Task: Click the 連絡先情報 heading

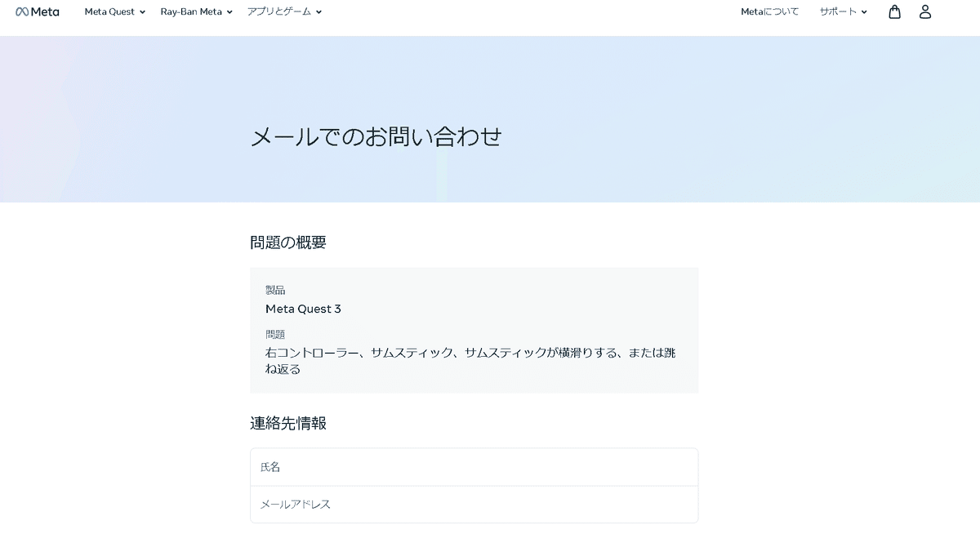Action: point(288,423)
